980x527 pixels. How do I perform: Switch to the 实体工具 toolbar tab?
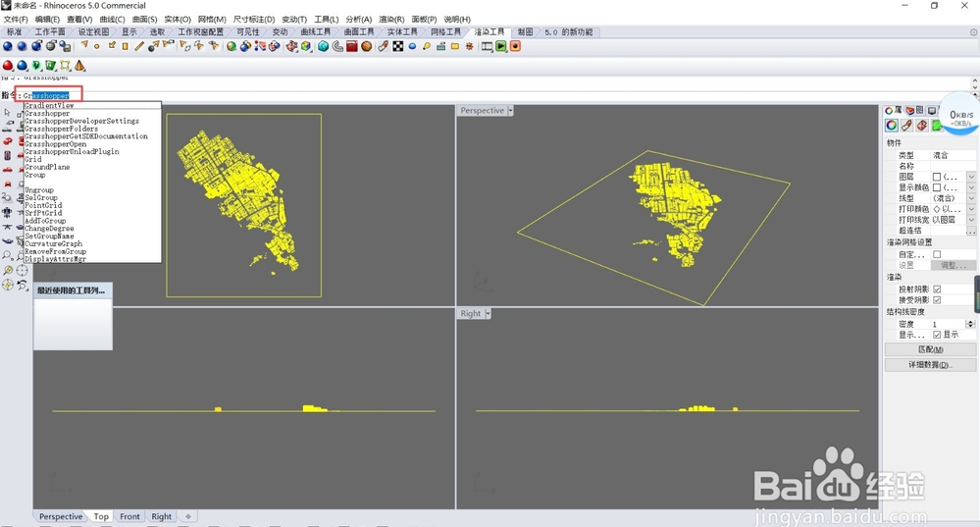(x=402, y=32)
